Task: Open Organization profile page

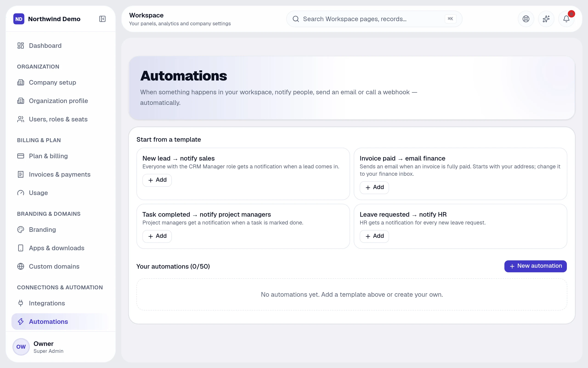Action: tap(61, 101)
